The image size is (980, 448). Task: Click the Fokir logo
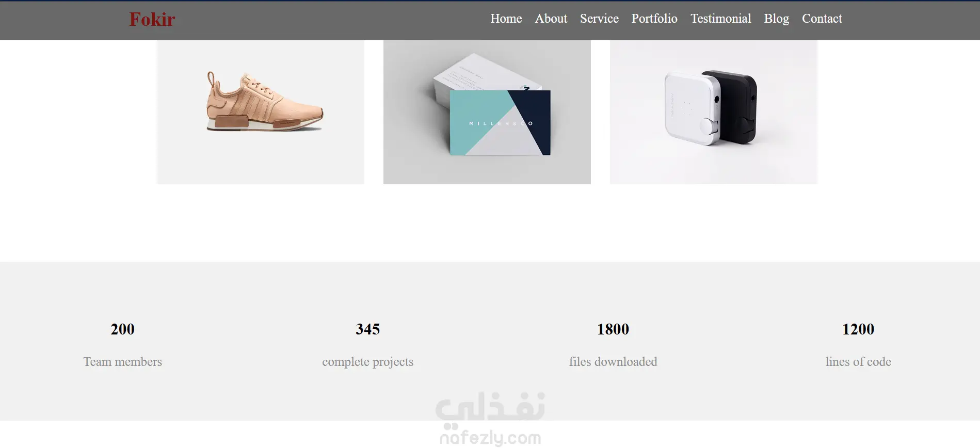click(x=152, y=20)
